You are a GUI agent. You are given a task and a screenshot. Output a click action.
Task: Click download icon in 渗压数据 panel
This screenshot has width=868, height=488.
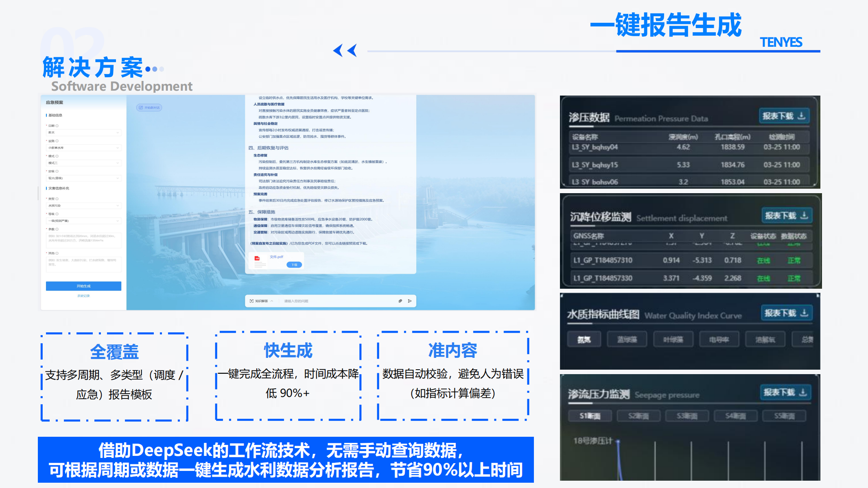801,116
